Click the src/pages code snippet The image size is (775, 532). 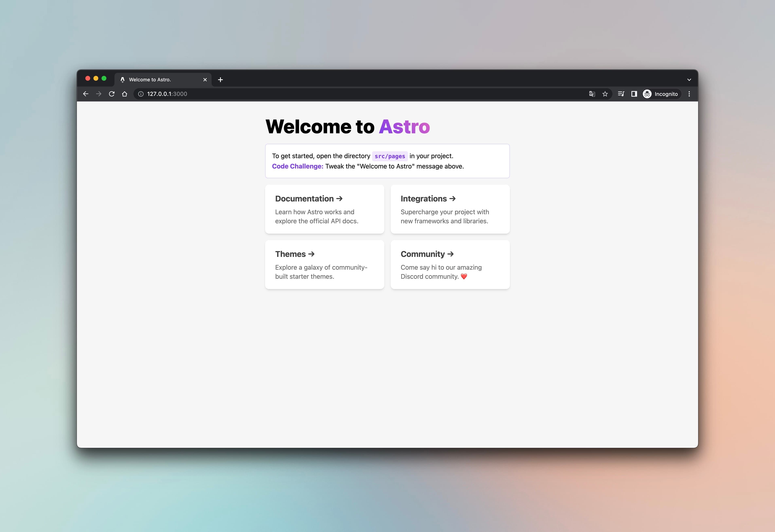[390, 156]
